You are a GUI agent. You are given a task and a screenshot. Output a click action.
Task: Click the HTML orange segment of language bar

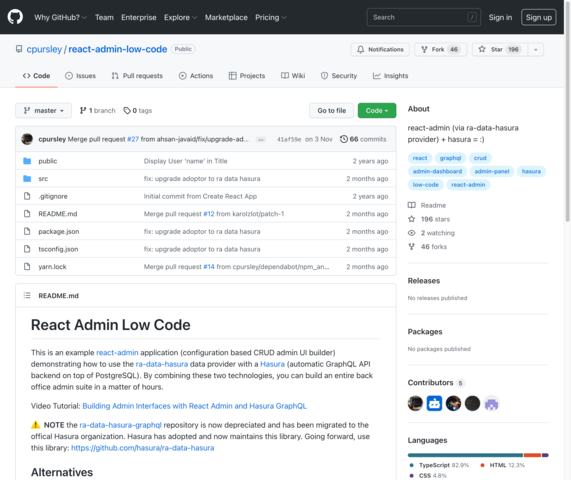(x=532, y=455)
